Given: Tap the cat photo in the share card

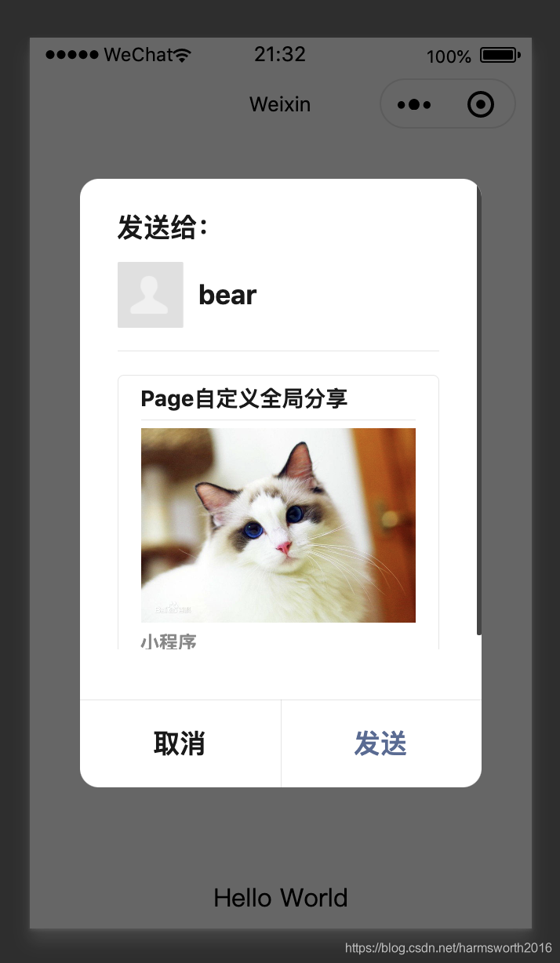Looking at the screenshot, I should (278, 525).
